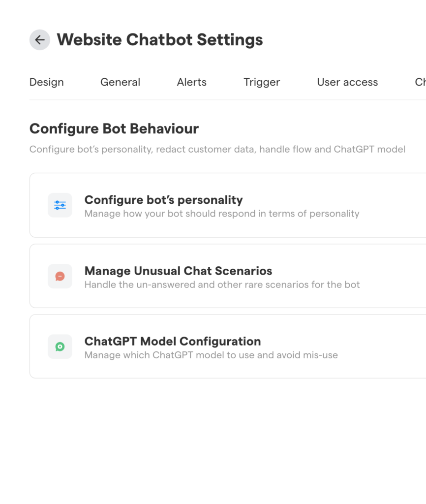Open Manage Unusual Chat Scenarios title
426x504 pixels.
point(178,271)
